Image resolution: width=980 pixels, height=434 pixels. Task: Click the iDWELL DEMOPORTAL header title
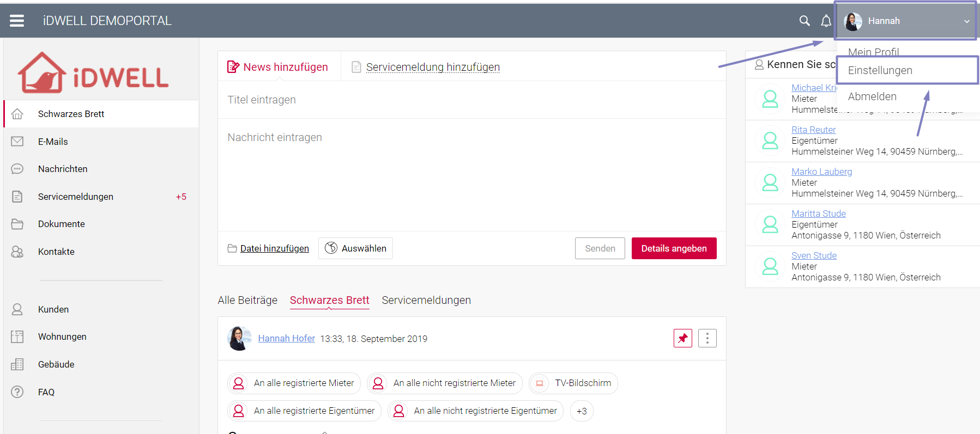107,21
